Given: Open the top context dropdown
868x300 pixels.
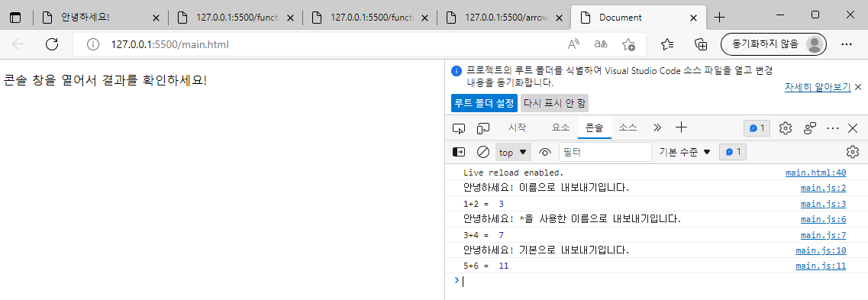Looking at the screenshot, I should pos(512,152).
